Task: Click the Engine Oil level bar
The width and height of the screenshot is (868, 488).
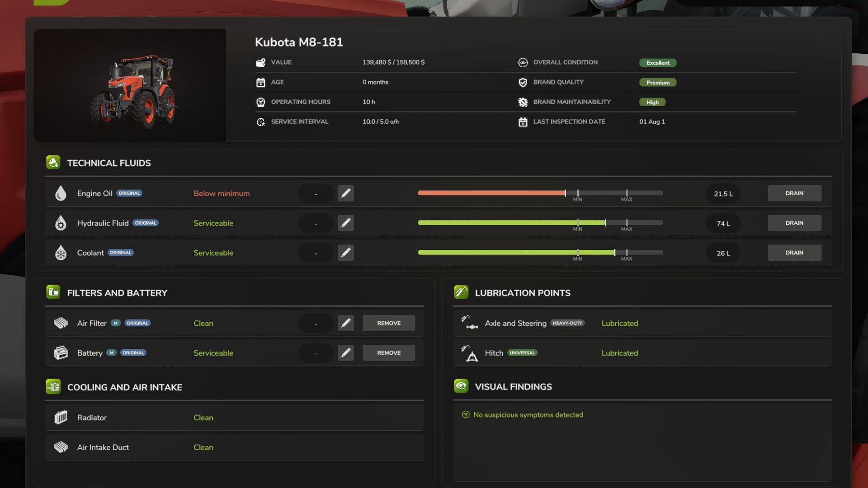Action: (x=540, y=193)
